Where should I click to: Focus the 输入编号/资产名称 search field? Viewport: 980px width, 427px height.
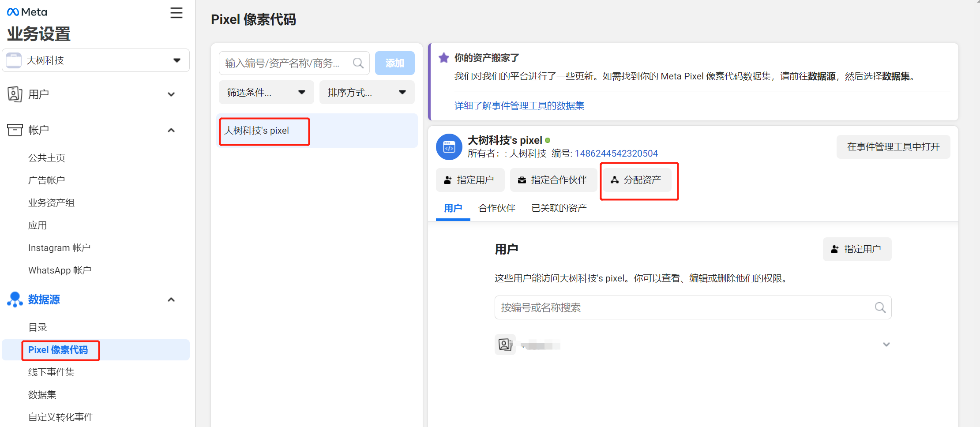point(294,63)
